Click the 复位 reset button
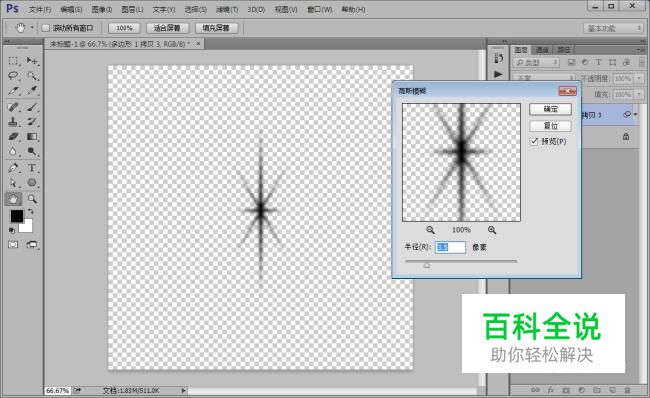 tap(551, 126)
